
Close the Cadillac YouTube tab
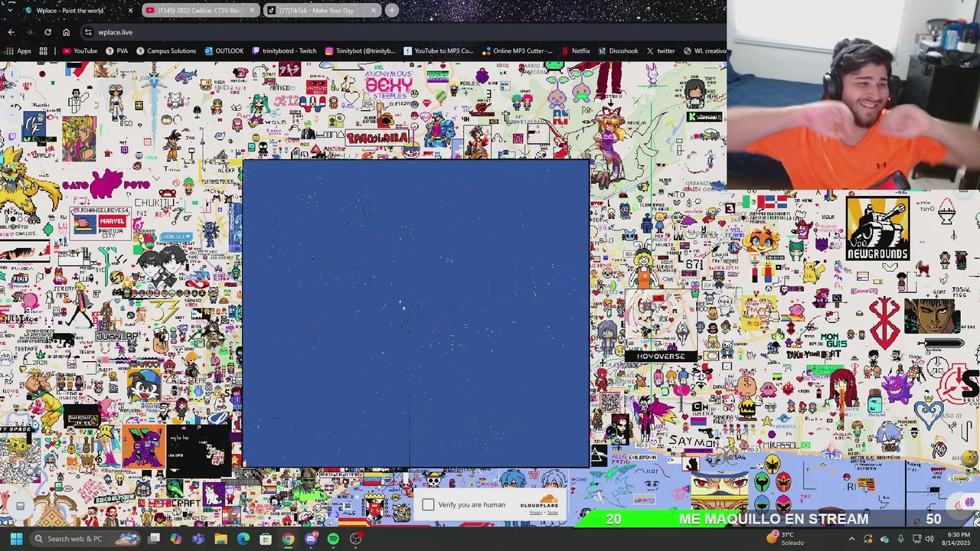pyautogui.click(x=252, y=10)
